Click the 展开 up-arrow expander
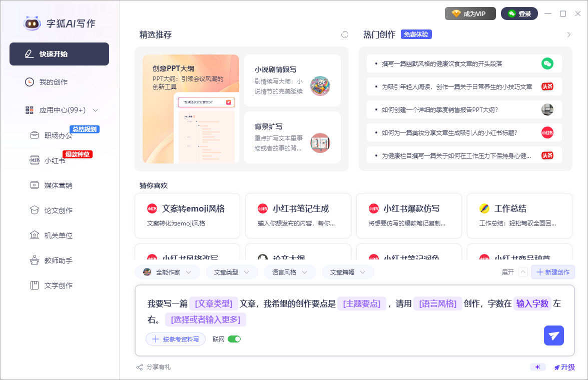This screenshot has height=380, width=588. (523, 272)
